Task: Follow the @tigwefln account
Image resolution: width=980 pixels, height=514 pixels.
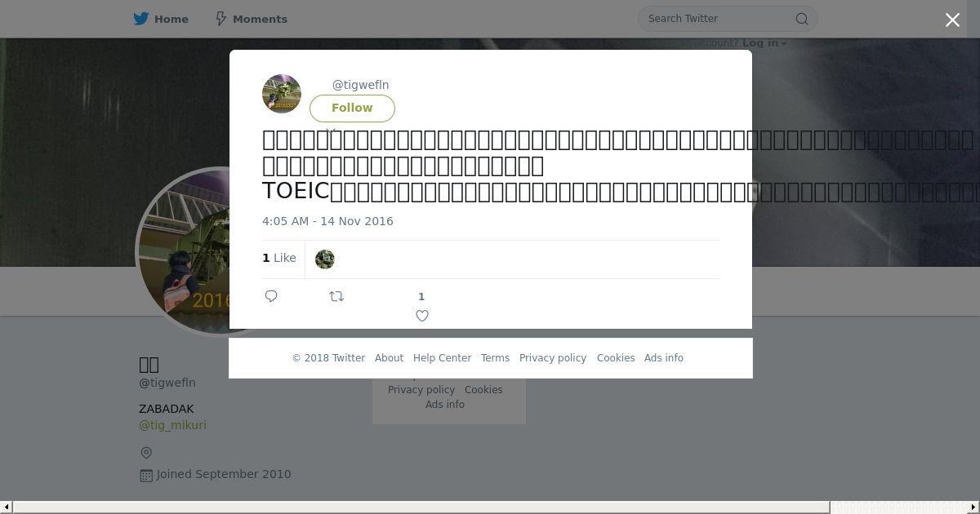Action: pos(352,108)
